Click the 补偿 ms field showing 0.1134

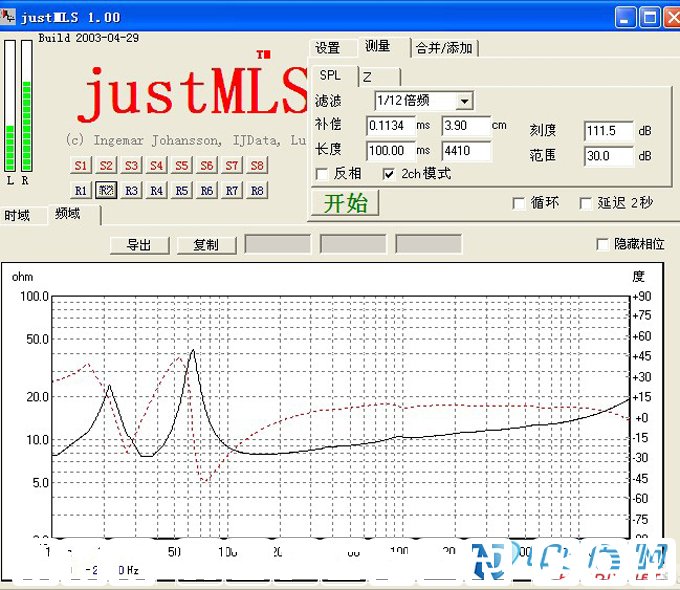tap(391, 126)
